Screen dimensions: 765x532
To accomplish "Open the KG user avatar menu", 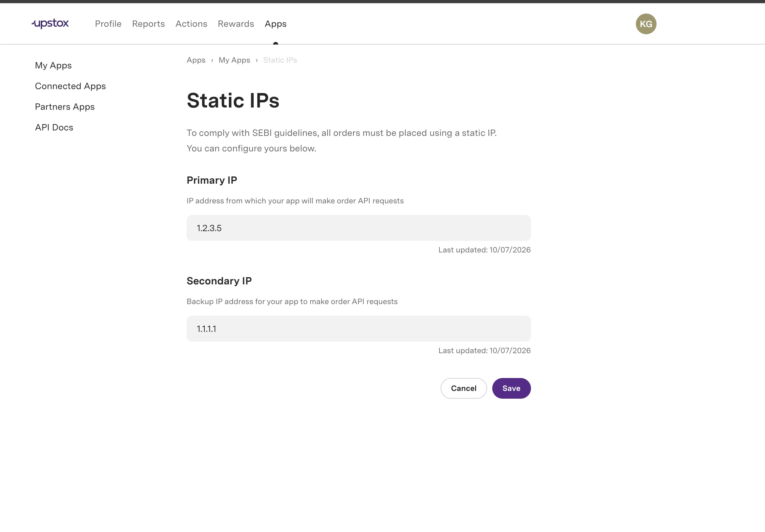I will 646,24.
